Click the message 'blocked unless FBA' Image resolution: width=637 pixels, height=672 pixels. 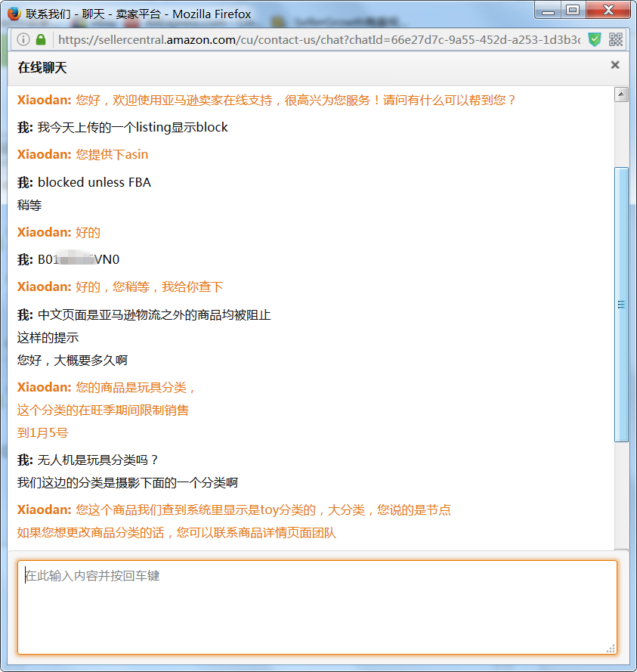tap(94, 182)
